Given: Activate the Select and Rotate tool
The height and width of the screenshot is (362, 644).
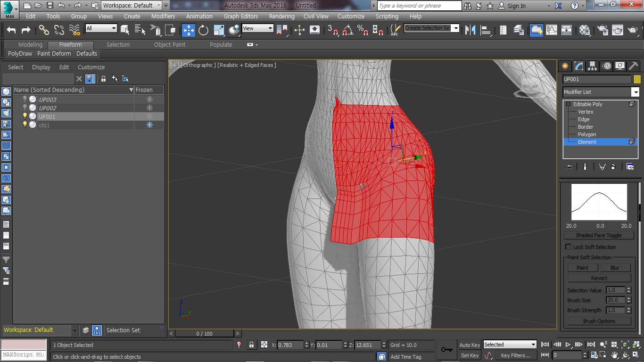Looking at the screenshot, I should coord(203,30).
